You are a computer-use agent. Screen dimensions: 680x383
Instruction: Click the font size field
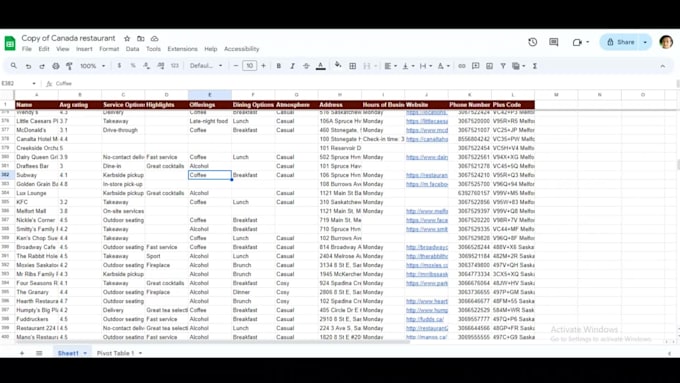tap(249, 66)
